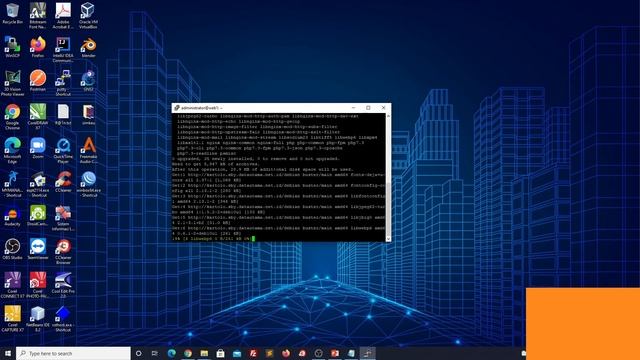Viewport: 640px width, 360px height.
Task: Select the Freemake Audio Converter icon
Action: 88,150
